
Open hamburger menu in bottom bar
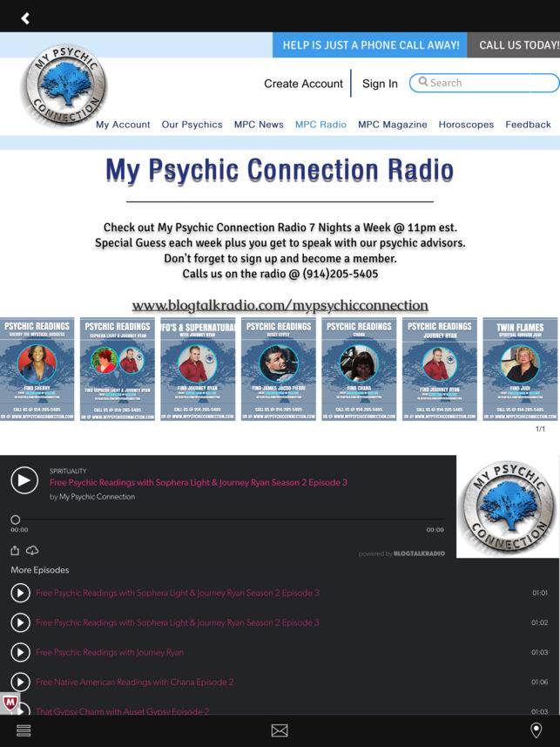point(24,730)
